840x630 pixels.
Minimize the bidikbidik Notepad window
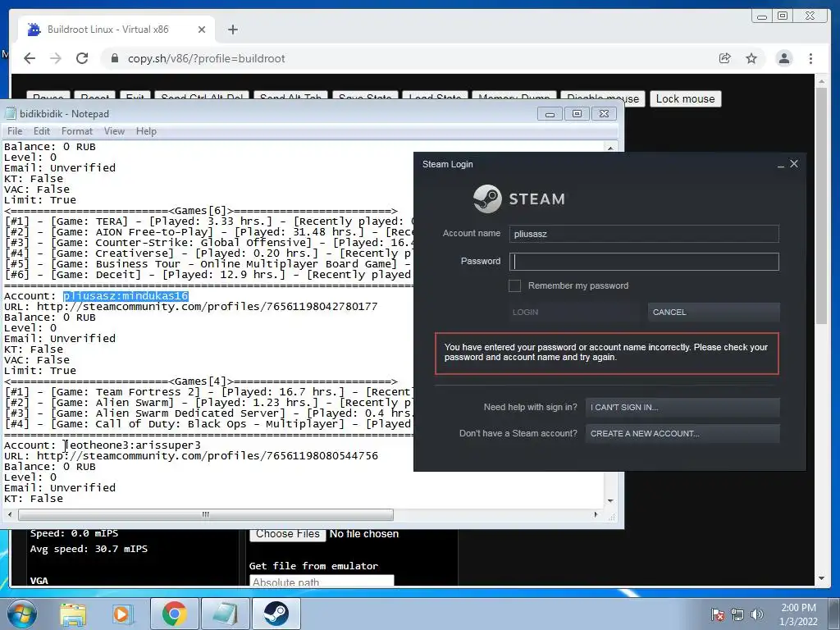[550, 113]
